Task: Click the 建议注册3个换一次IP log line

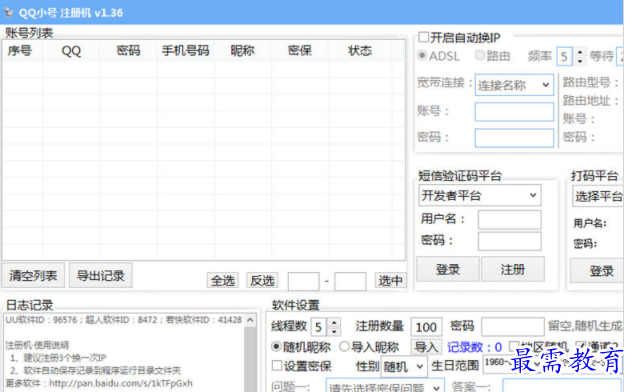Action: (57, 357)
